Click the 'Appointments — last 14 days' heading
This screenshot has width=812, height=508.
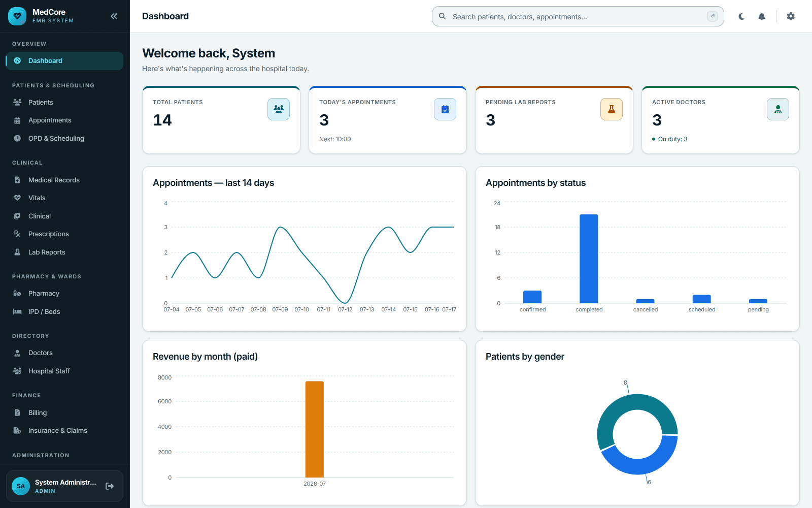click(214, 183)
